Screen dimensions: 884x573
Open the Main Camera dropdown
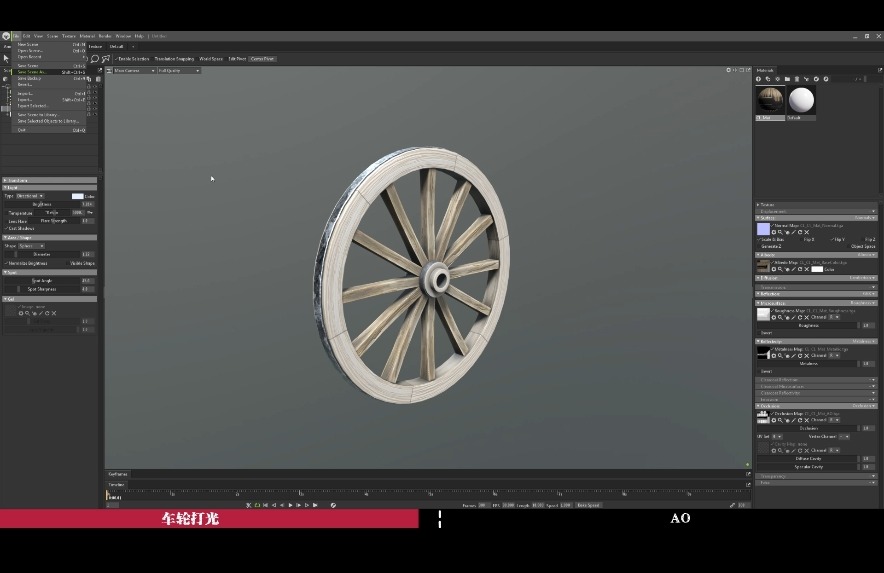click(132, 71)
